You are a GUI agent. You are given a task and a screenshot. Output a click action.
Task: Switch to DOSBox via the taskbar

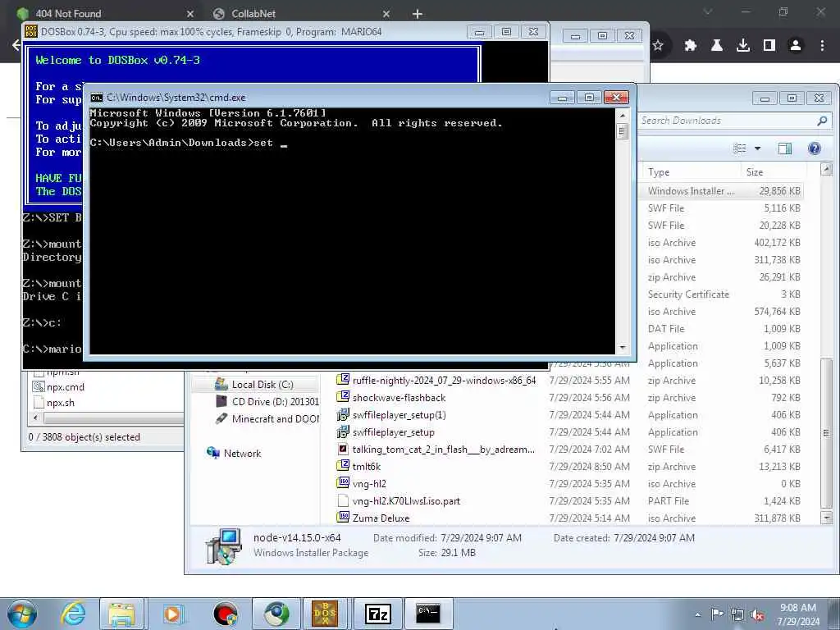click(325, 614)
